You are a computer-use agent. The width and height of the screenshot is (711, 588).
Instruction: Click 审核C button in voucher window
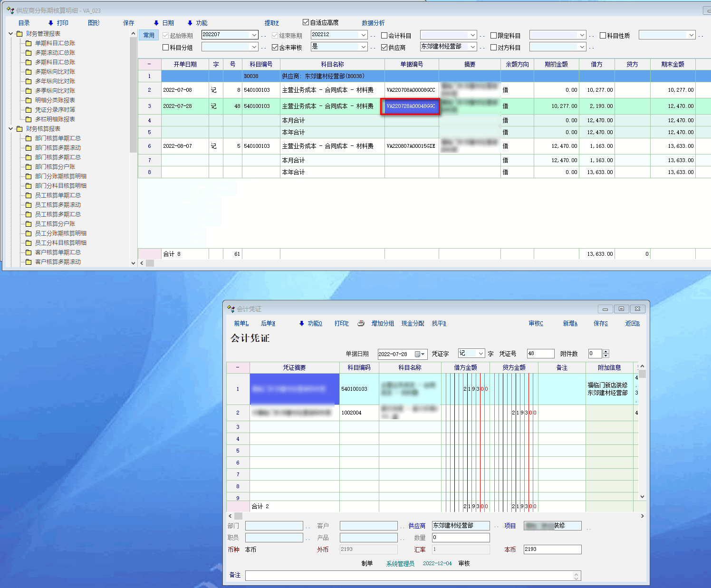pos(536,323)
